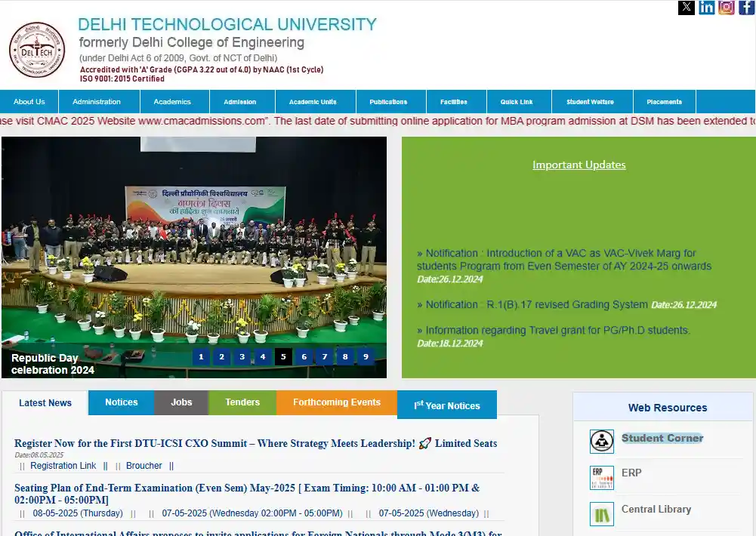Open the Instagram social icon
Screen dimensions: 756x536
point(727,8)
